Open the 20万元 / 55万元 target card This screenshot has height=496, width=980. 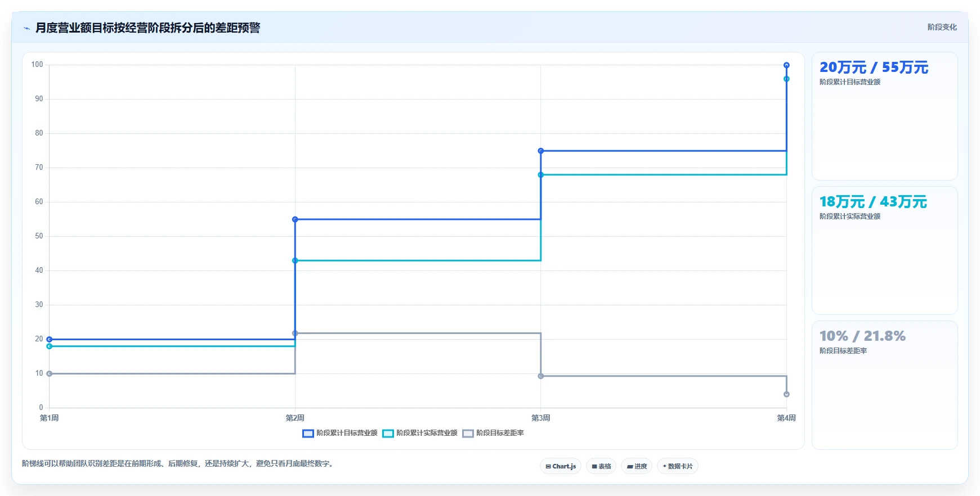[884, 116]
